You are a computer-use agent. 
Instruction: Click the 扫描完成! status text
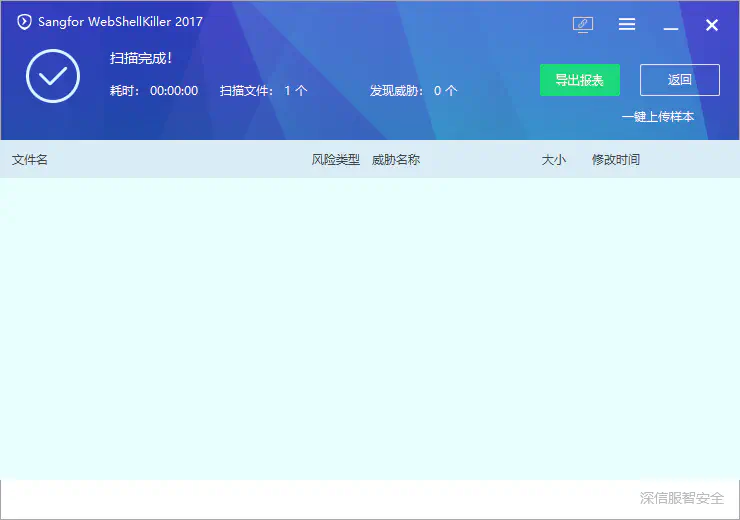click(x=141, y=58)
